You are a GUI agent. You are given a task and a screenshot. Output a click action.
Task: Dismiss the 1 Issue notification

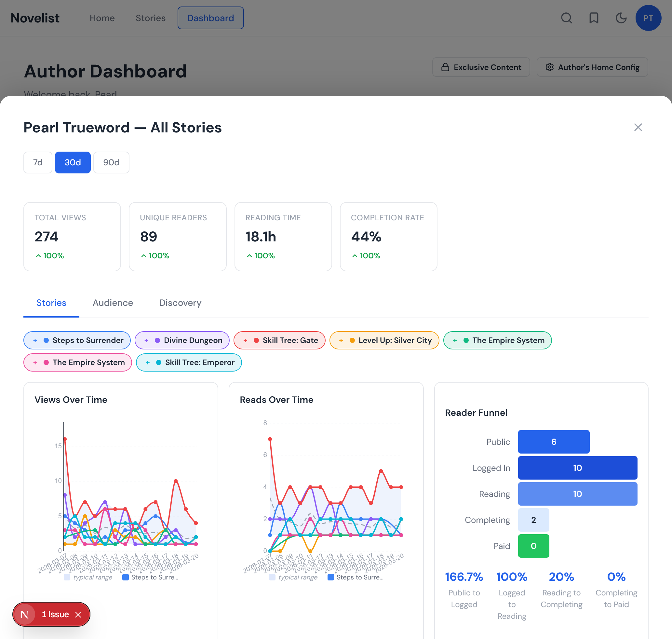tap(78, 614)
